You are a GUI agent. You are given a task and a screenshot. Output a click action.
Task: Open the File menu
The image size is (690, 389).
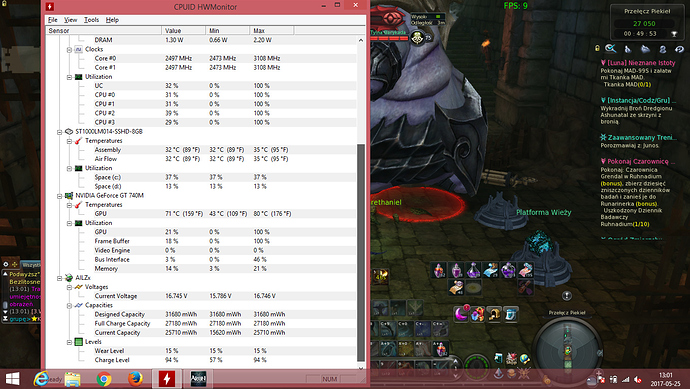53,20
